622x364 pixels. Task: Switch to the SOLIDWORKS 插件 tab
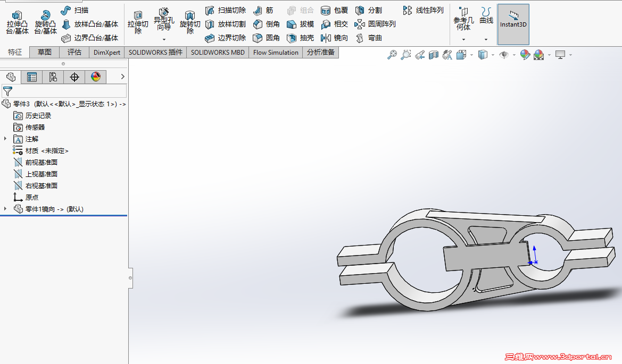click(155, 52)
